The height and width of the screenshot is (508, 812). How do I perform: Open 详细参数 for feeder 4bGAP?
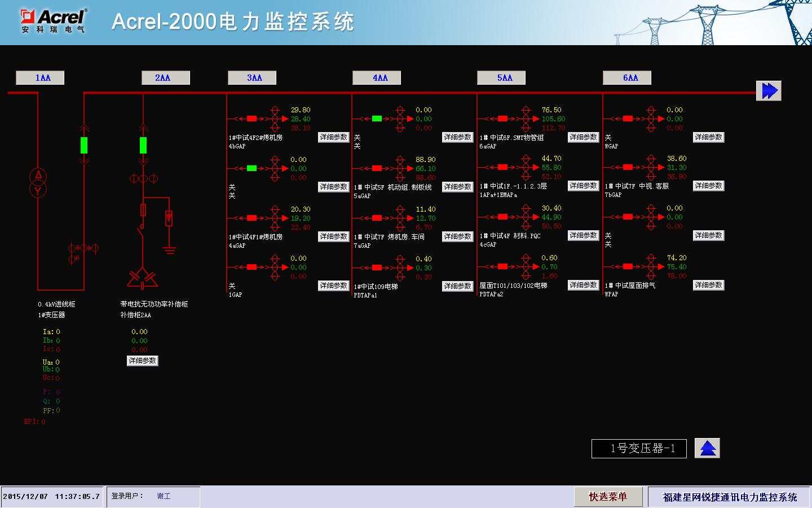coord(334,137)
